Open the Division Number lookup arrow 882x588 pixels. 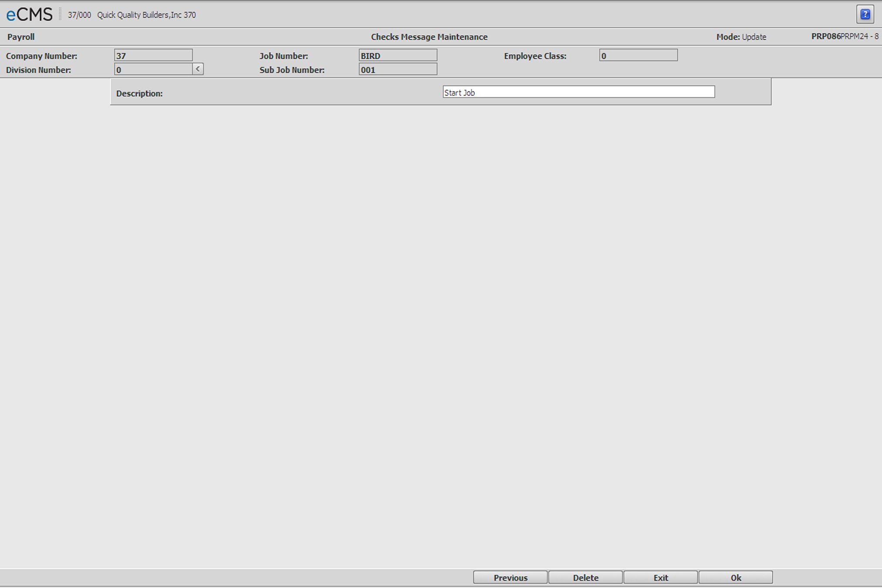198,69
